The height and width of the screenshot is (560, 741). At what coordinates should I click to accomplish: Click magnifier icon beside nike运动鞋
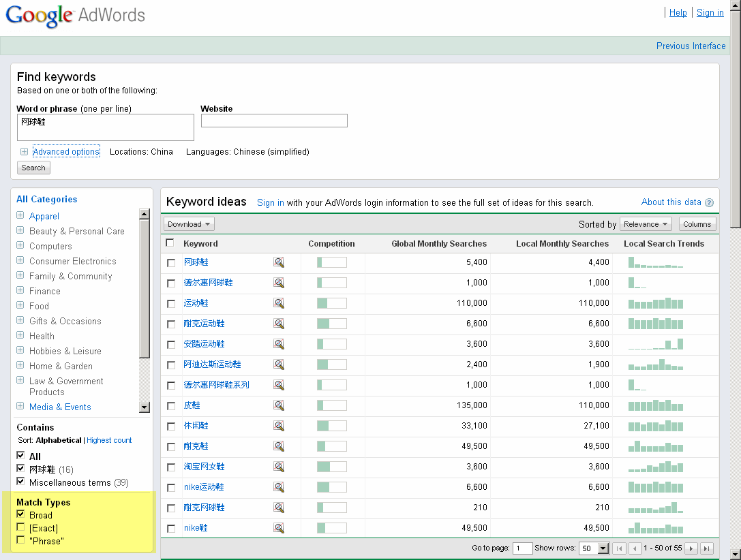tap(279, 487)
